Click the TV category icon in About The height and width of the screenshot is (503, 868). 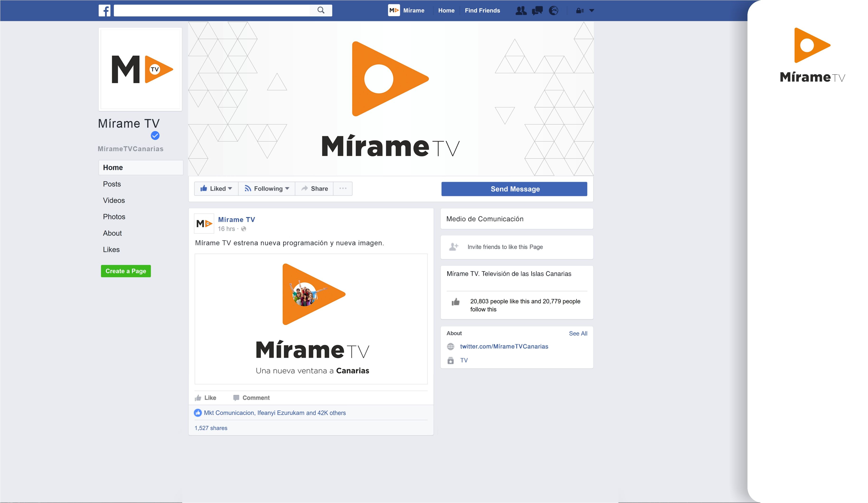[x=451, y=361]
